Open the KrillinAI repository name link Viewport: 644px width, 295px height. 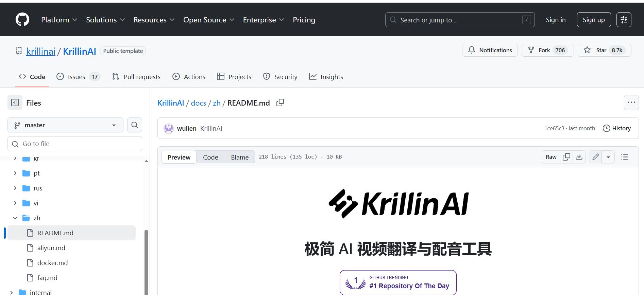[x=80, y=51]
